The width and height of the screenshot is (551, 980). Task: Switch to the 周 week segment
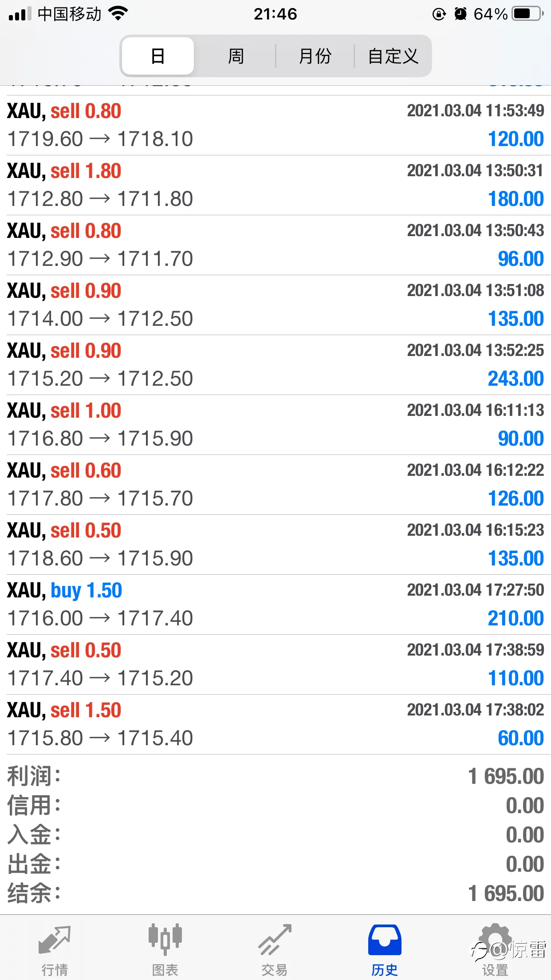pos(236,56)
